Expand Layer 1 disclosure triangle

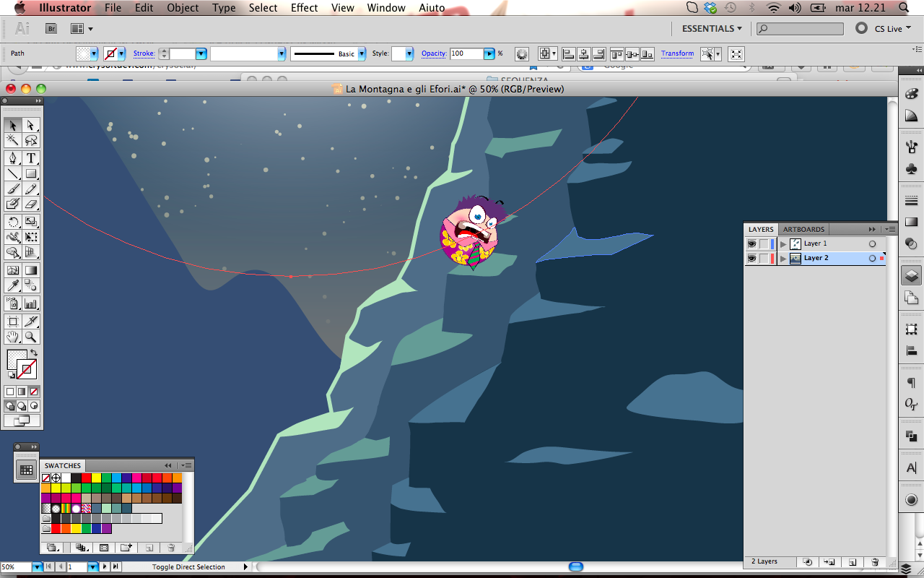(783, 244)
